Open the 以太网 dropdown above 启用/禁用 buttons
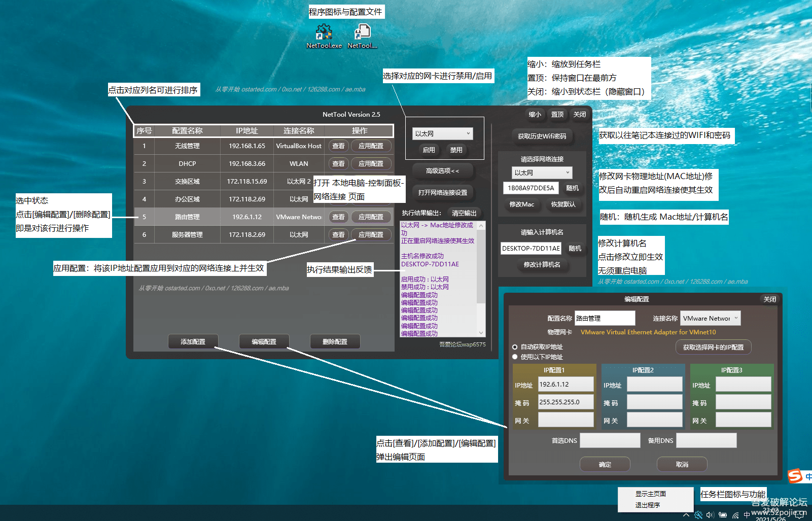The image size is (812, 521). 442,133
